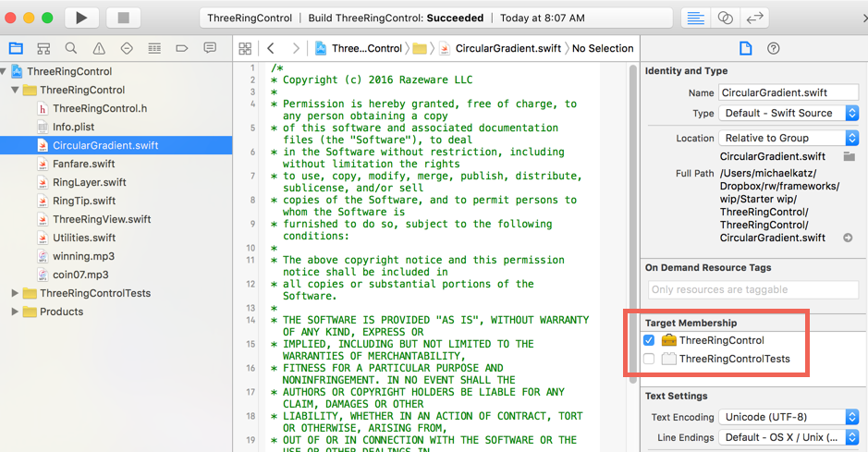Viewport: 868px width, 452px height.
Task: Click the build status activity bar
Action: [x=435, y=18]
